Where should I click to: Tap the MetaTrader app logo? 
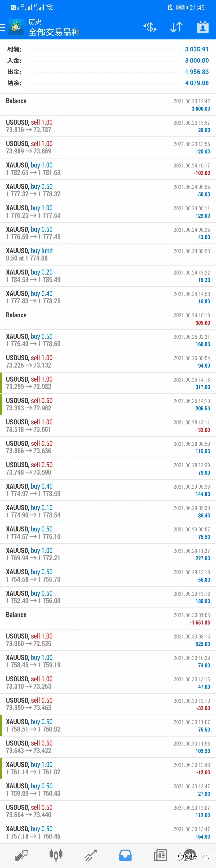pos(16,27)
